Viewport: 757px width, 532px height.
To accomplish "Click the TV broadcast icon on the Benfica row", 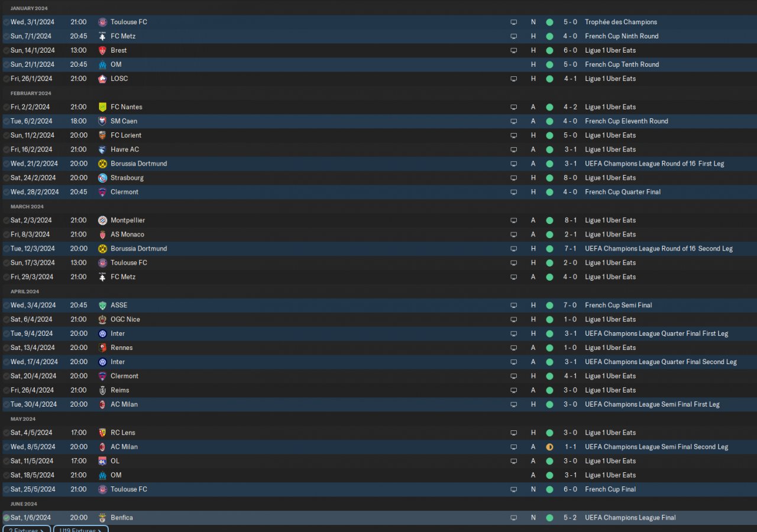I will coord(513,518).
